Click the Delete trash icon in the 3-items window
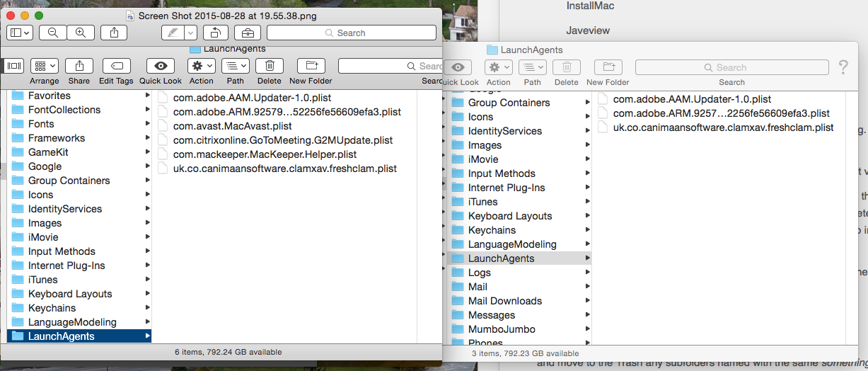The height and width of the screenshot is (371, 868). 567,67
